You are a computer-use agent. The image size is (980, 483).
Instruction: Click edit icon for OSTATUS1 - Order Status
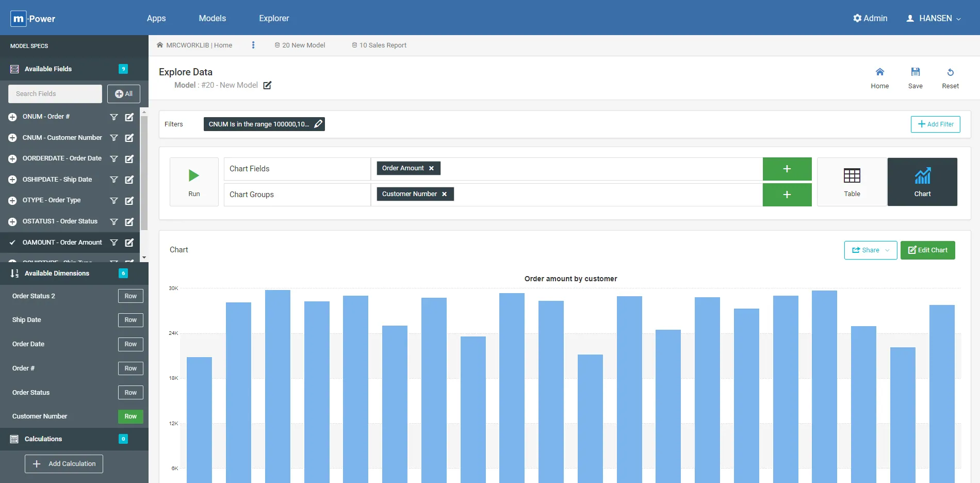[x=129, y=222]
